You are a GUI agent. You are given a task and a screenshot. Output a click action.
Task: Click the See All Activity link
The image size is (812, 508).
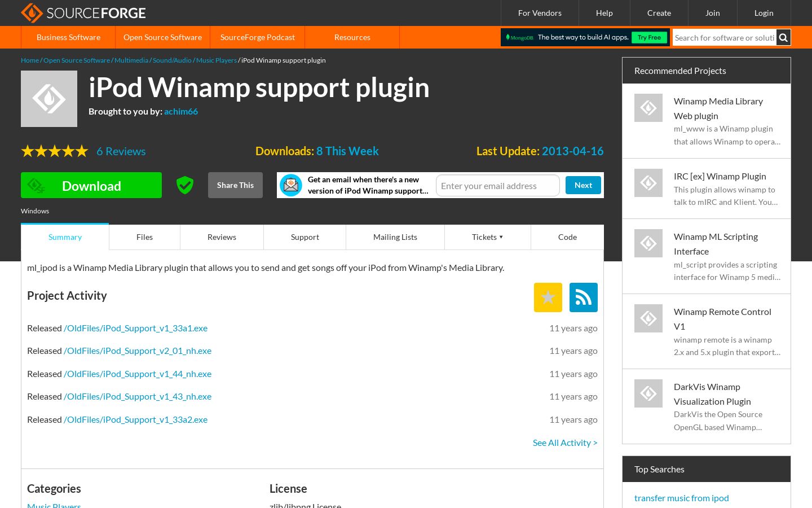tap(565, 443)
